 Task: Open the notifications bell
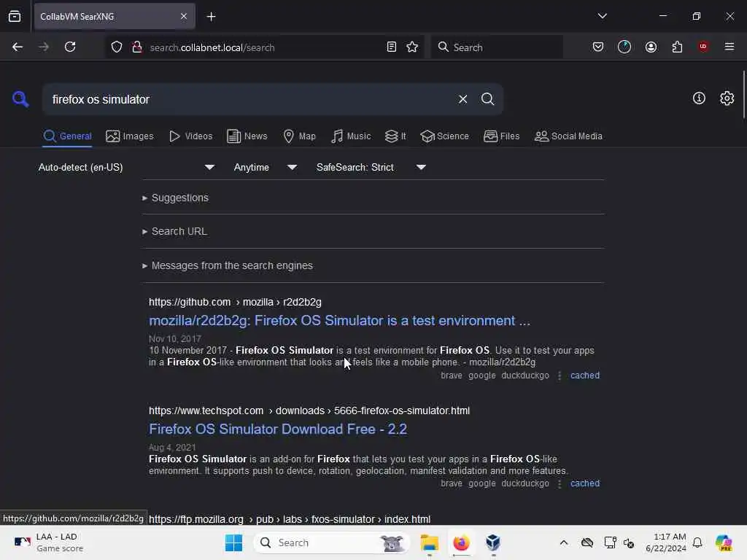(x=697, y=542)
